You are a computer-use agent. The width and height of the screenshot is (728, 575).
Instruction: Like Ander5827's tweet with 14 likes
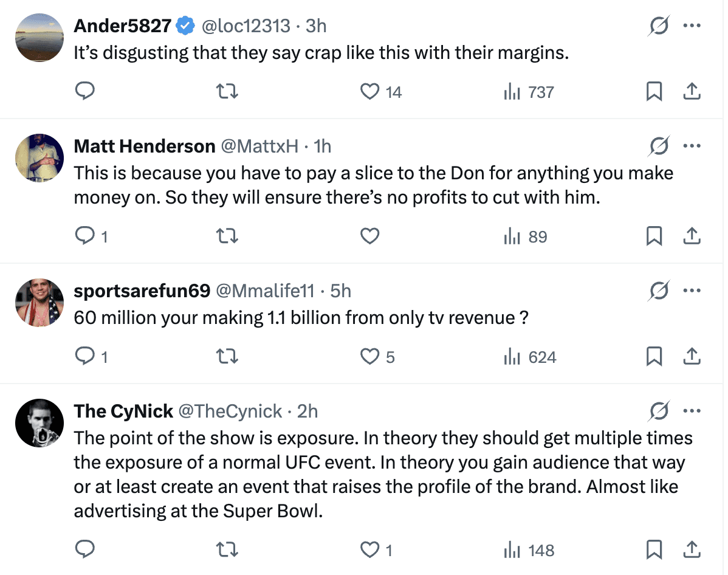pyautogui.click(x=370, y=92)
